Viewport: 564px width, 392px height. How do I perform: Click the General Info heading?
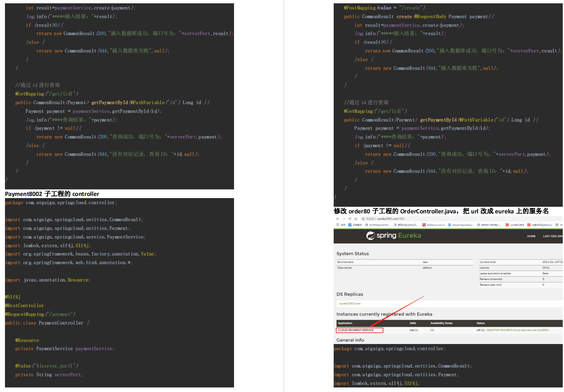point(350,340)
